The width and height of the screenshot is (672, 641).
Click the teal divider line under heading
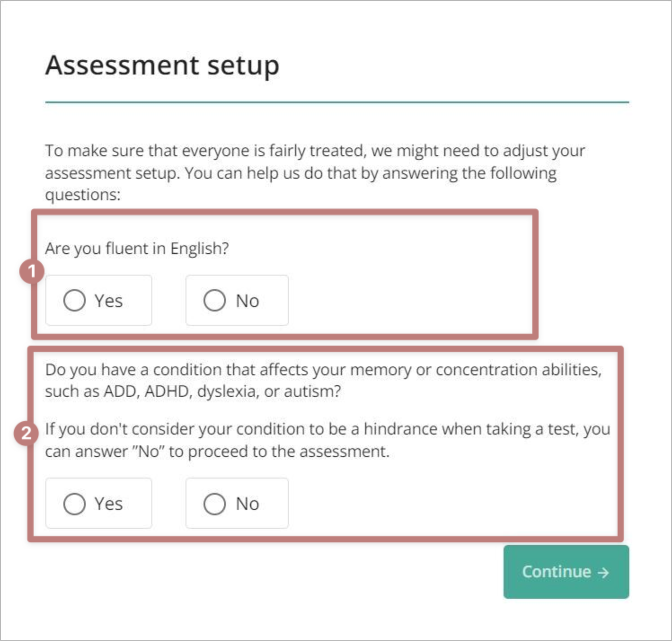point(337,102)
